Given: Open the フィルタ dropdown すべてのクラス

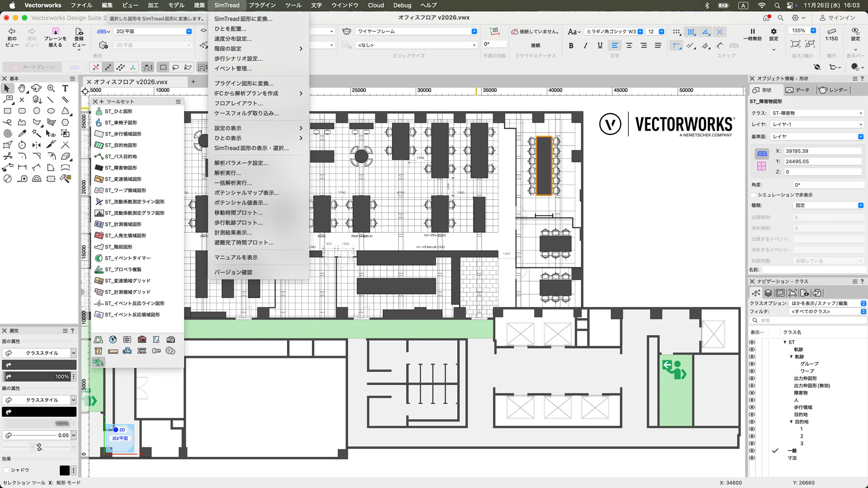Looking at the screenshot, I should [827, 312].
